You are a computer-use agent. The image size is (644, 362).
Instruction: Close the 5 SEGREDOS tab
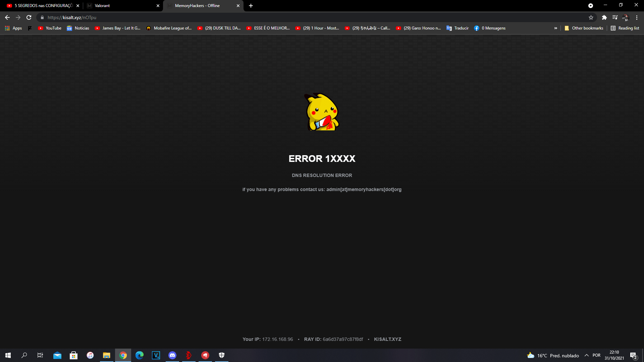(78, 6)
